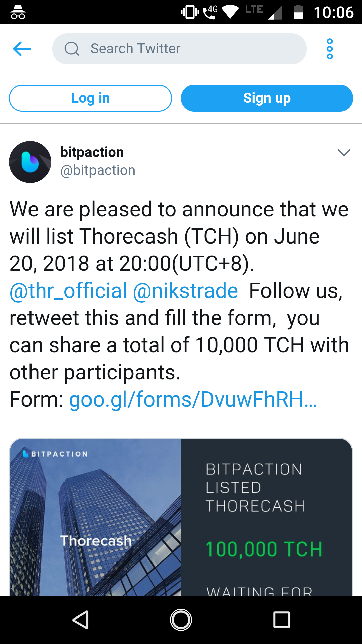
Task: Open the @bitpaction handle
Action: tap(98, 170)
